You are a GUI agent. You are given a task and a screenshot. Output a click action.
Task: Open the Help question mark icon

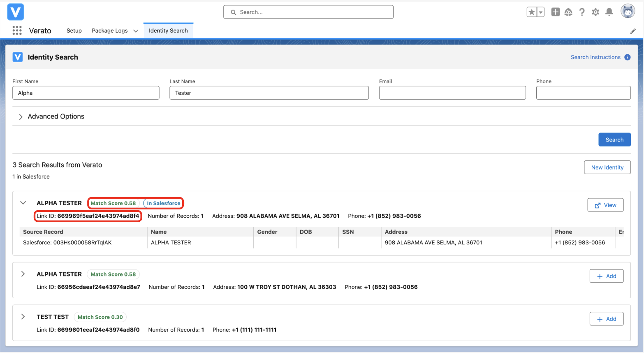582,12
